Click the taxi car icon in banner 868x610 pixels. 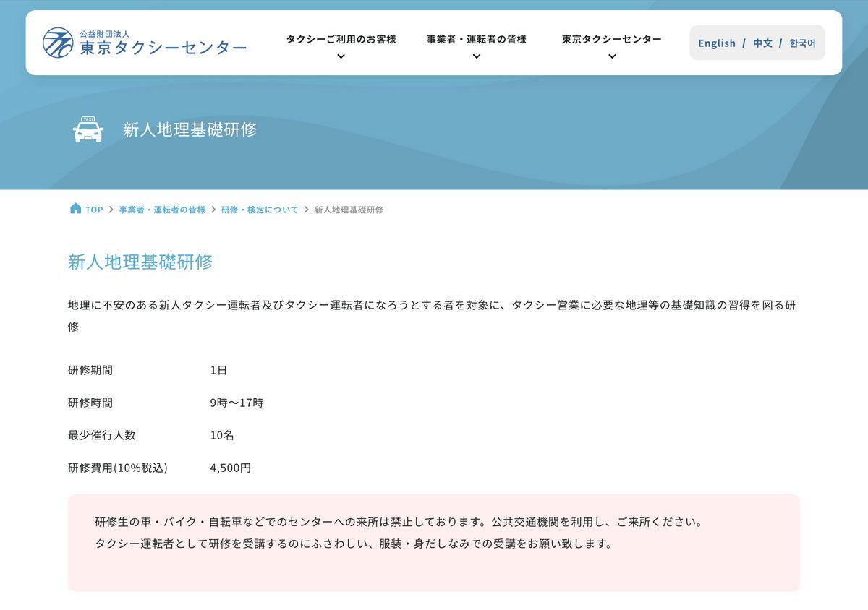tap(88, 129)
